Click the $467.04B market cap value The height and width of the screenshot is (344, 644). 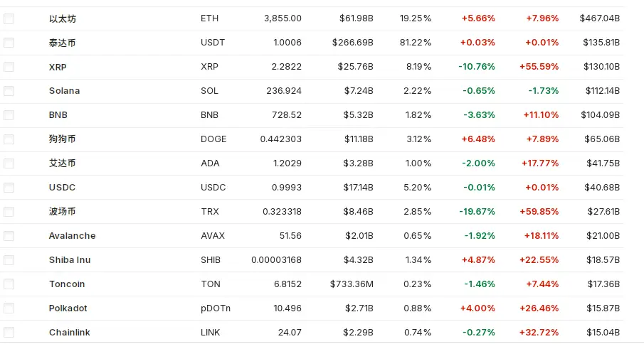click(600, 18)
